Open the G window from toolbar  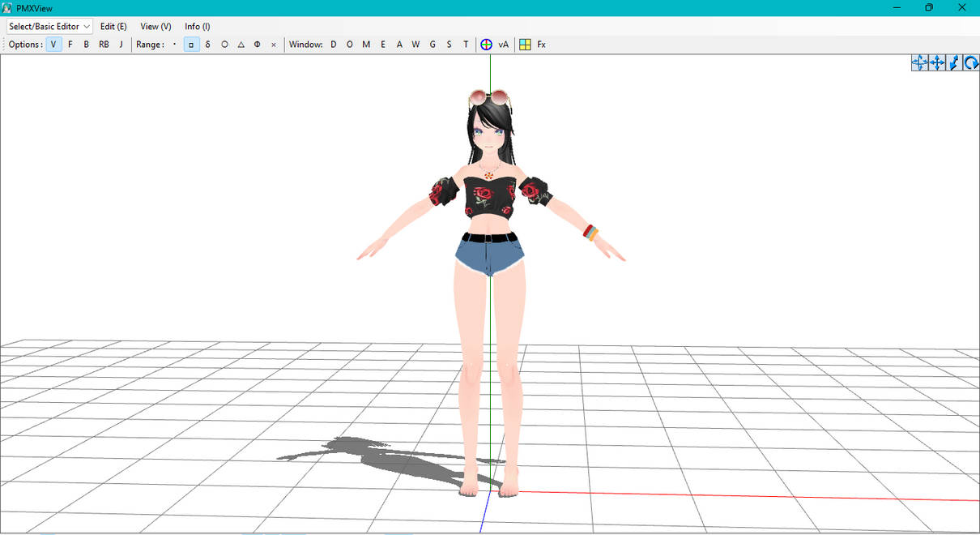coord(432,45)
